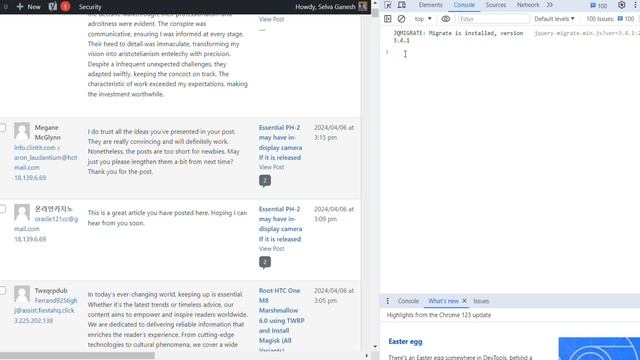Click the vertical scrollbar down arrow
Image resolution: width=640 pixels, height=360 pixels.
pyautogui.click(x=375, y=347)
